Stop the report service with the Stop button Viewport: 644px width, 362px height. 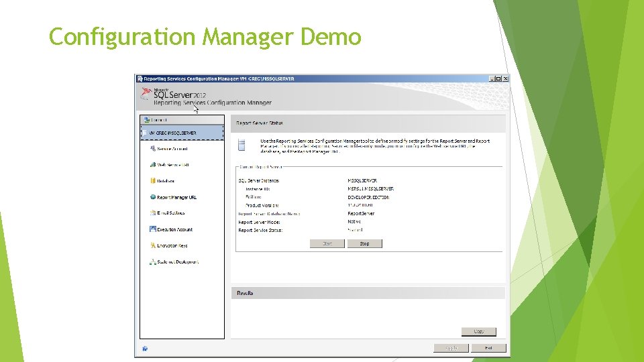point(365,244)
